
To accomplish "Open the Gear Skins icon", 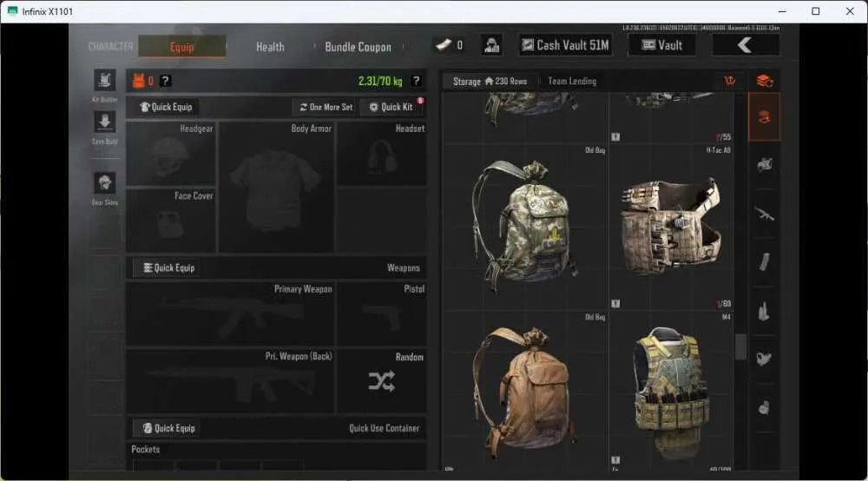I will [105, 182].
